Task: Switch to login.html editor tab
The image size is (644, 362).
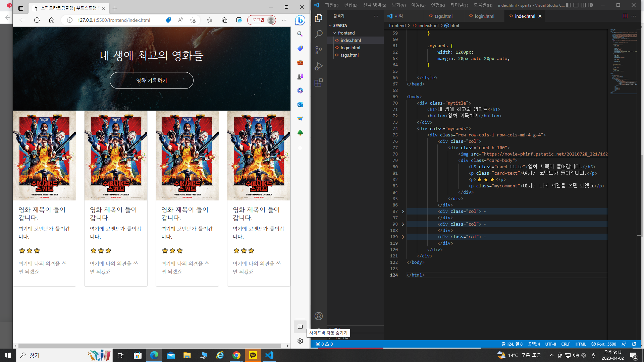Action: click(484, 16)
